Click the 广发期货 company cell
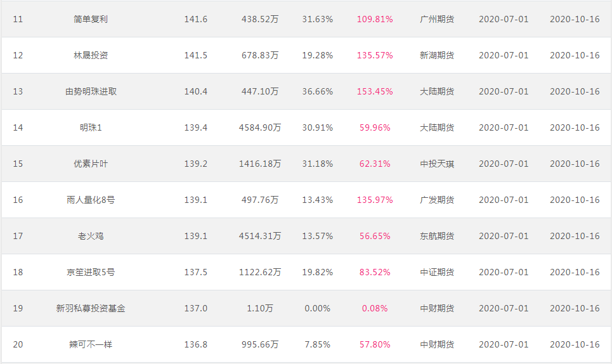Screen dimensions: 612x364 (437, 200)
